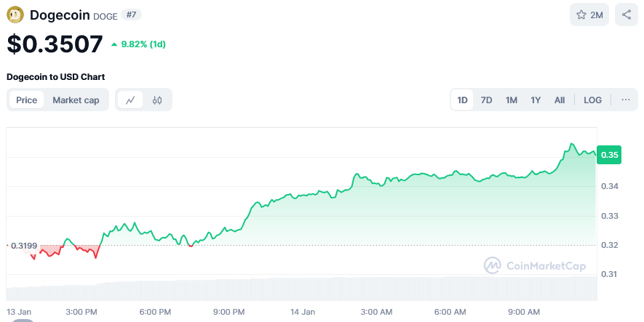Click the 3:00 PM x-axis label

click(82, 312)
